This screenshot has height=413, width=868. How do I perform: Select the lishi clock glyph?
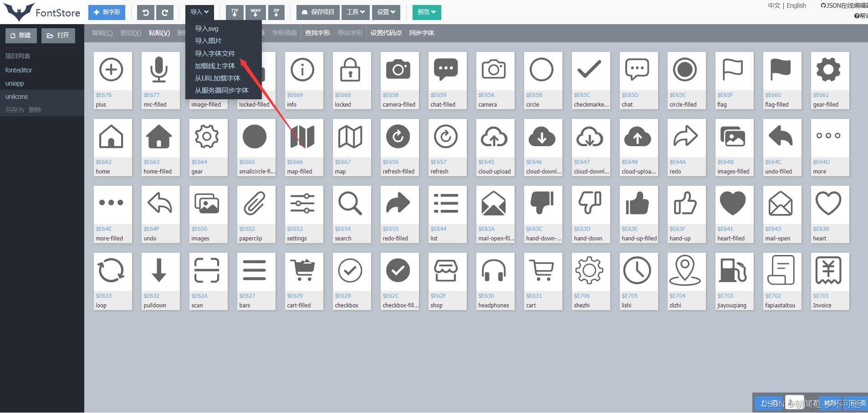click(639, 281)
